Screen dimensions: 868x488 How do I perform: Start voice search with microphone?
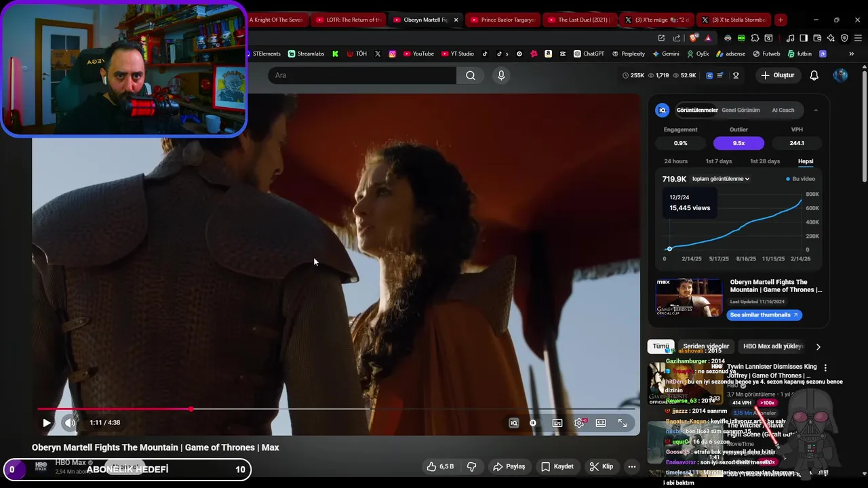point(501,75)
